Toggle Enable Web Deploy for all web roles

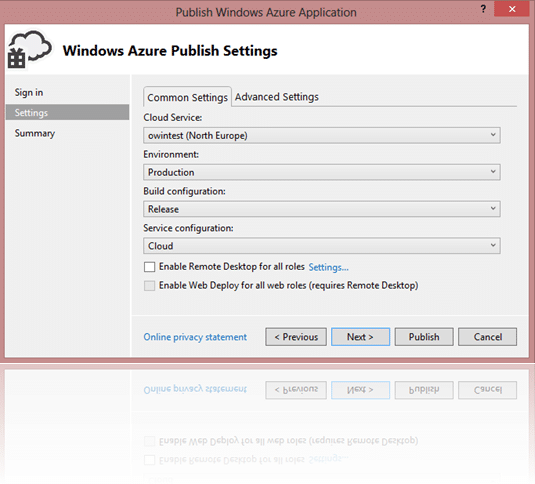pyautogui.click(x=149, y=285)
